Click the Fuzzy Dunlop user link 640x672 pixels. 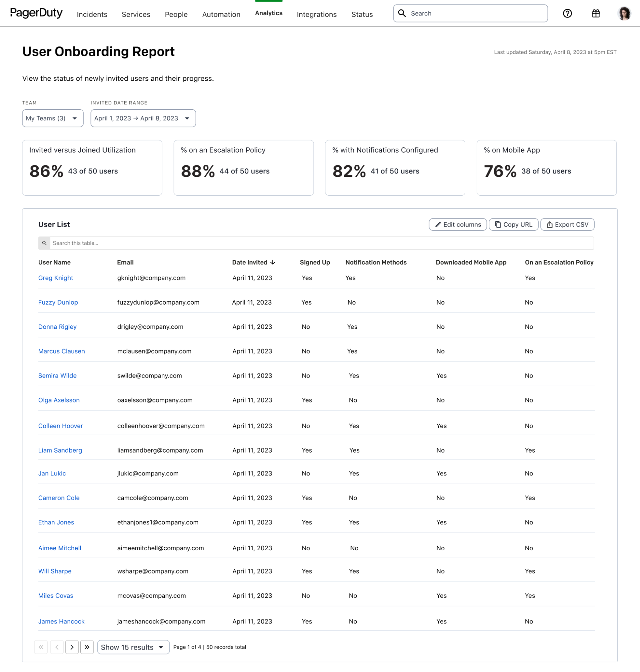point(58,302)
